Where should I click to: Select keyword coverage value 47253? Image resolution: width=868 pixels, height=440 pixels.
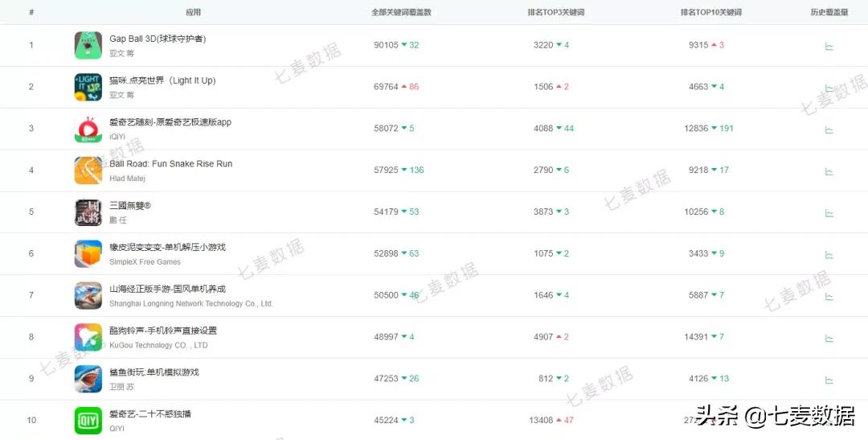386,379
